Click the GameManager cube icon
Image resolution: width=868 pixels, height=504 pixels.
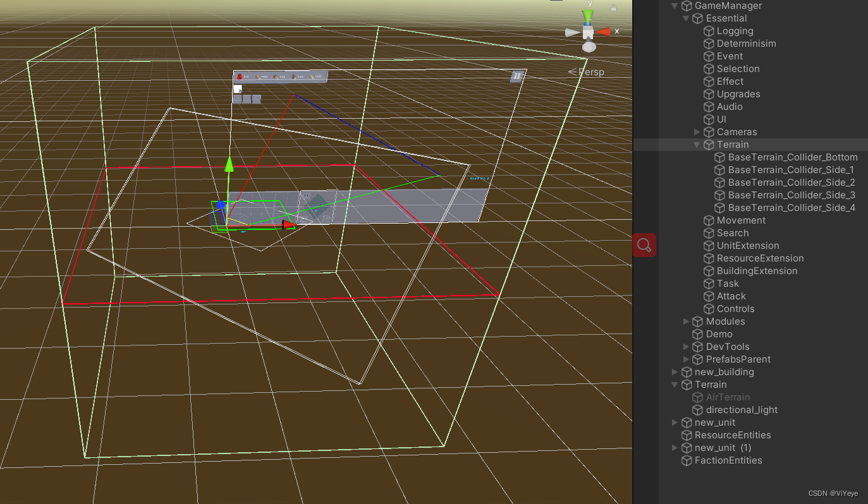coord(687,6)
